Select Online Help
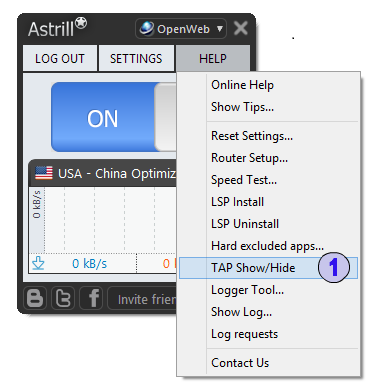The height and width of the screenshot is (389, 376). pyautogui.click(x=242, y=85)
